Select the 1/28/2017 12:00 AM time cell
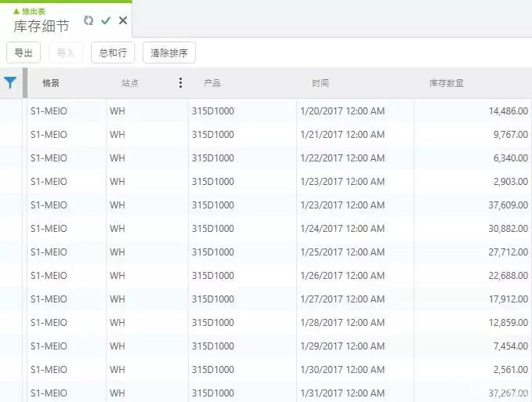This screenshot has width=532, height=402. [x=342, y=323]
